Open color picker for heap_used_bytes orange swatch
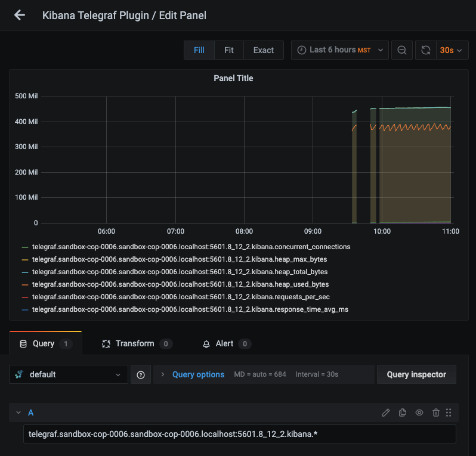The height and width of the screenshot is (456, 476). (25, 284)
